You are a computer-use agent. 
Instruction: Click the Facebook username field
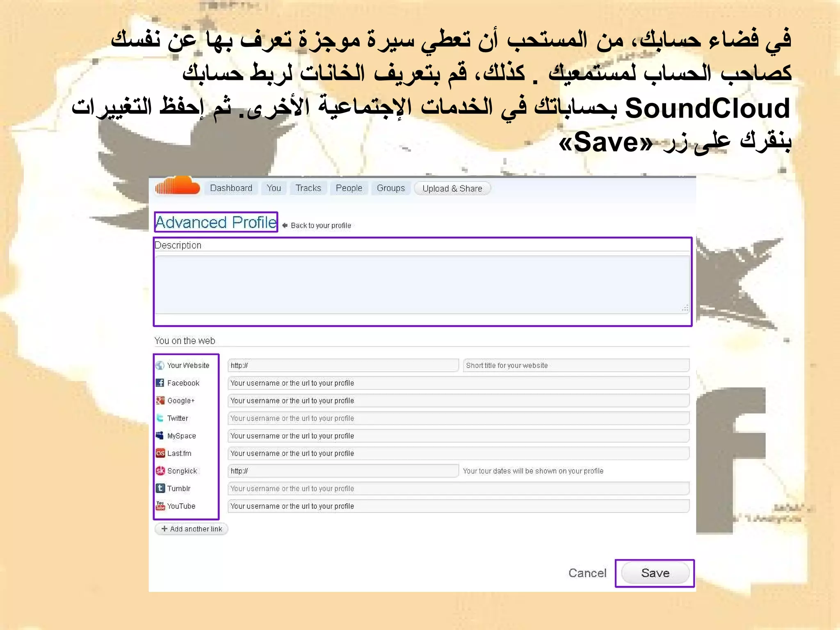(459, 383)
